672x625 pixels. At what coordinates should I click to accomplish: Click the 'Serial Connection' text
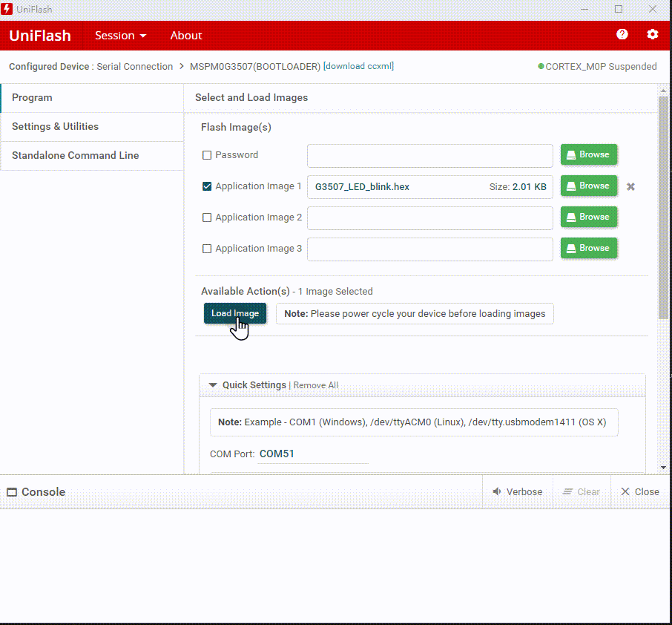coord(134,67)
